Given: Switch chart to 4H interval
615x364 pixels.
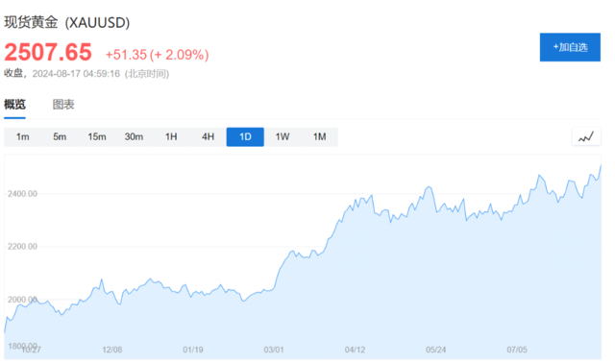Looking at the screenshot, I should tap(208, 136).
